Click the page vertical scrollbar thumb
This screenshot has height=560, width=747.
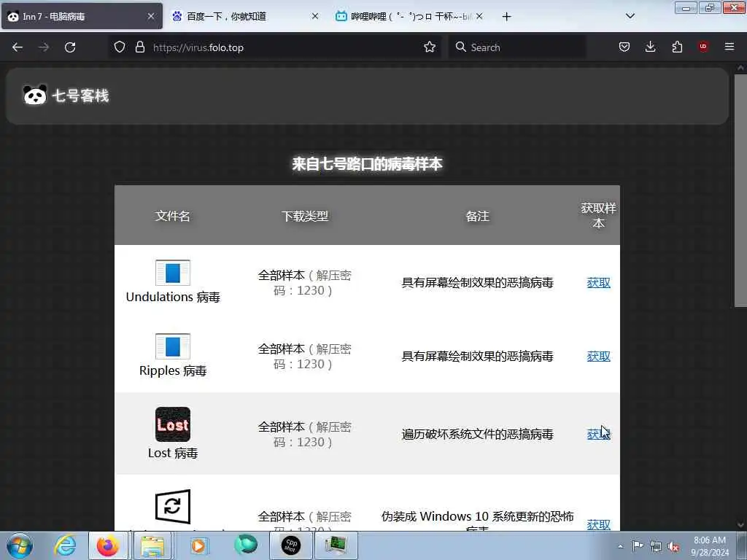(x=740, y=190)
